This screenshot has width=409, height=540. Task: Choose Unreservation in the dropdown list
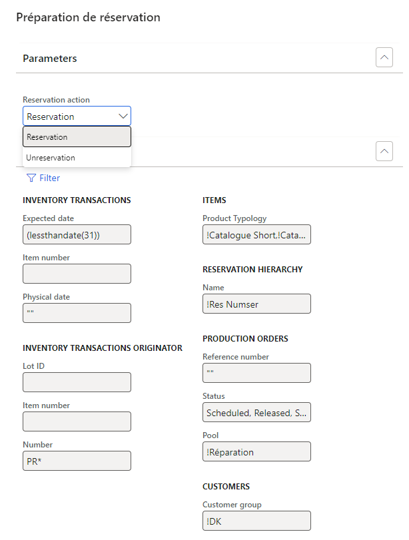[x=77, y=157]
